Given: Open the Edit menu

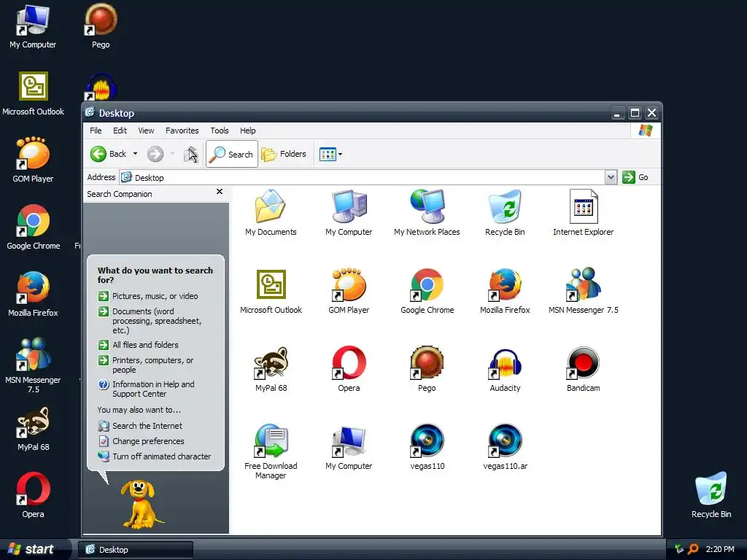Looking at the screenshot, I should point(120,131).
